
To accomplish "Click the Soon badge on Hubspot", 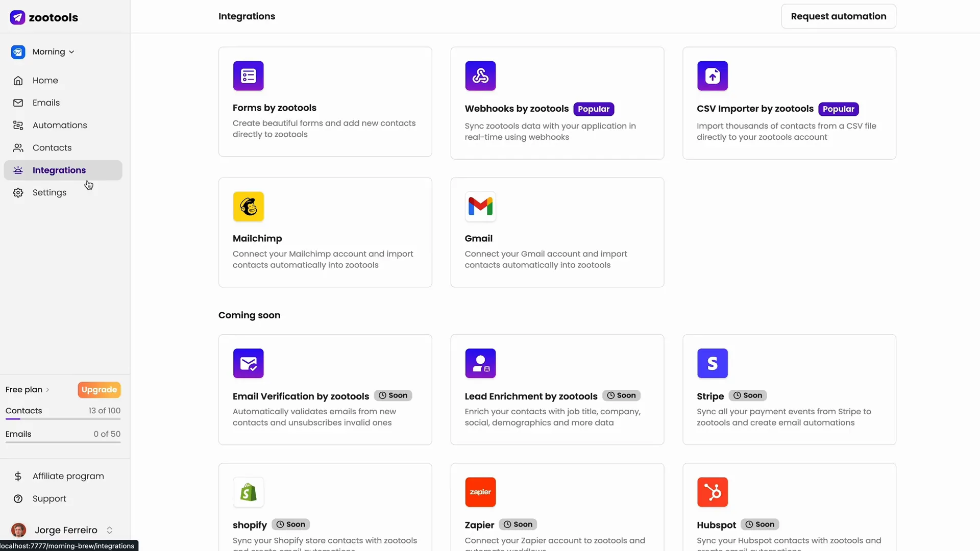I will (760, 524).
